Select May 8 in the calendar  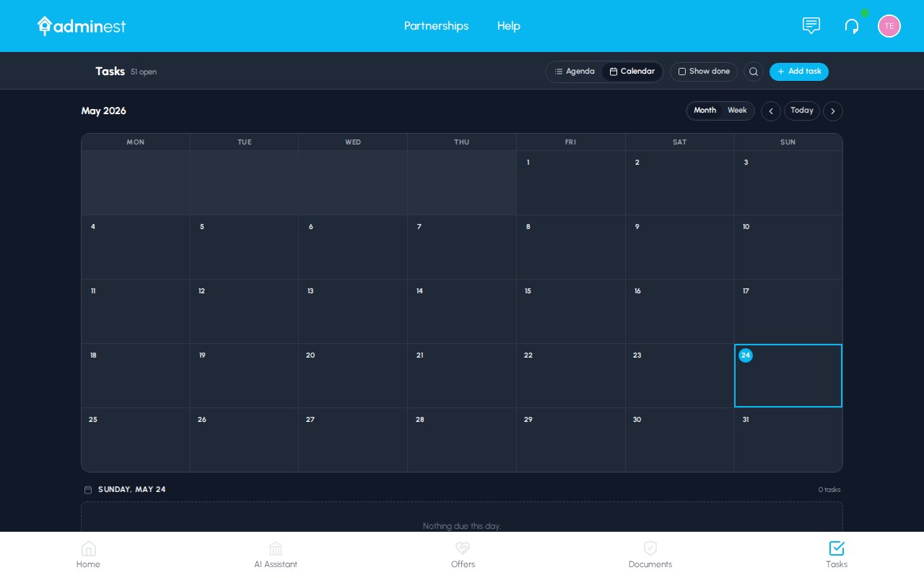coord(571,247)
